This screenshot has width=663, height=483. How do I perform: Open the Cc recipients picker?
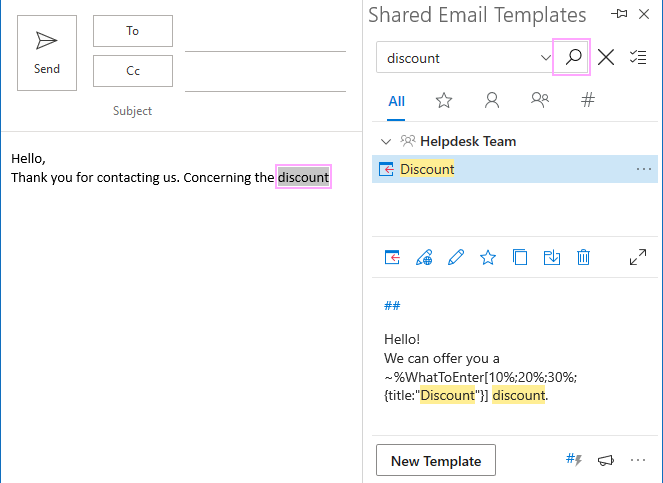tap(133, 71)
